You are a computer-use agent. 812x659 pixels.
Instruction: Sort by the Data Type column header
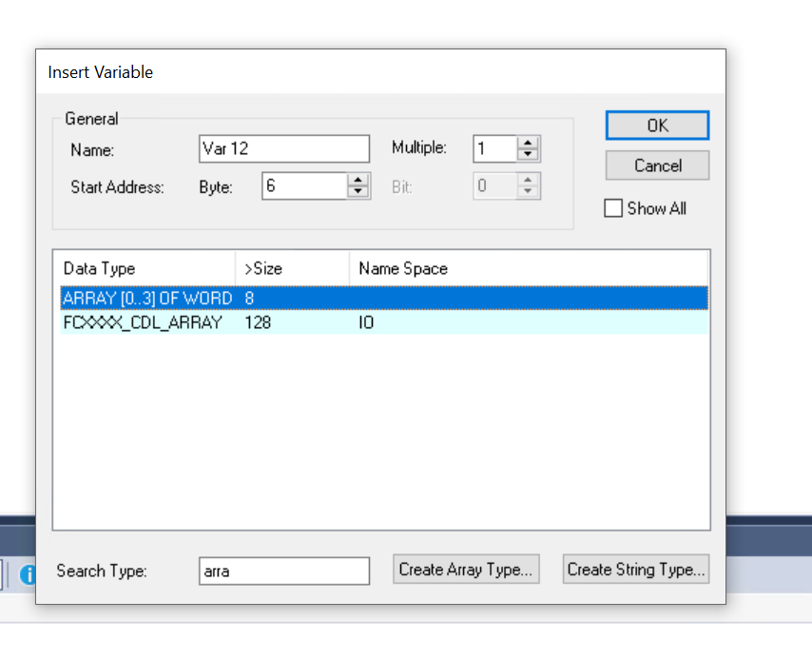[x=148, y=268]
